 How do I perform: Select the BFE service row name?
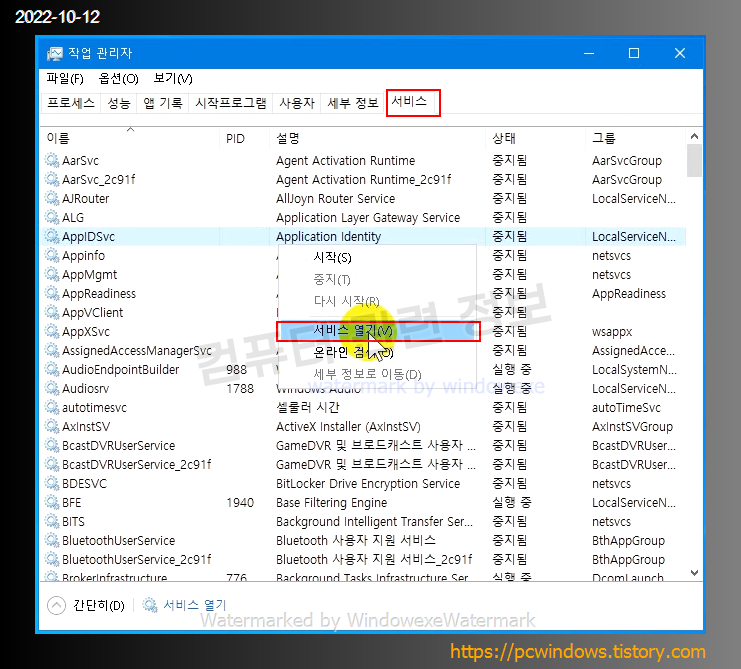pos(72,502)
